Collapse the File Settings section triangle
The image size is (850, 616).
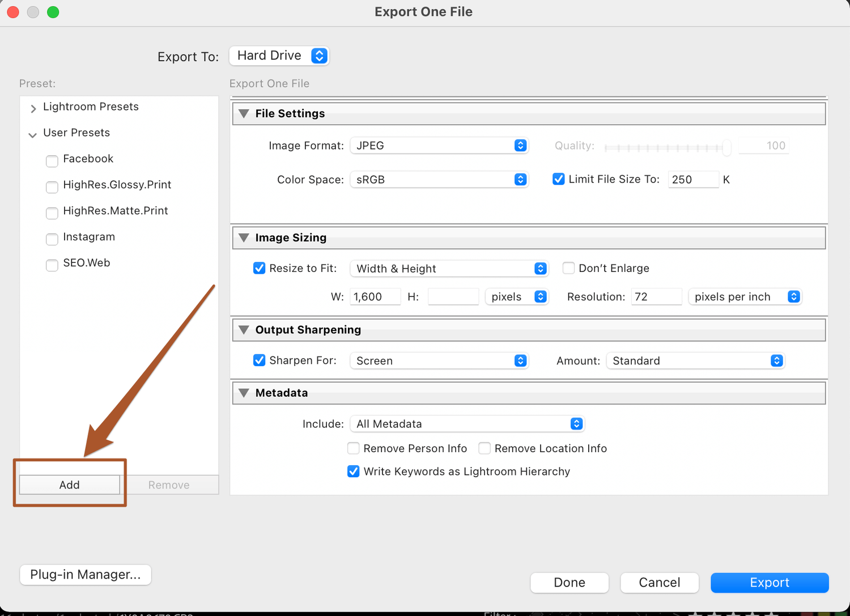pyautogui.click(x=244, y=113)
